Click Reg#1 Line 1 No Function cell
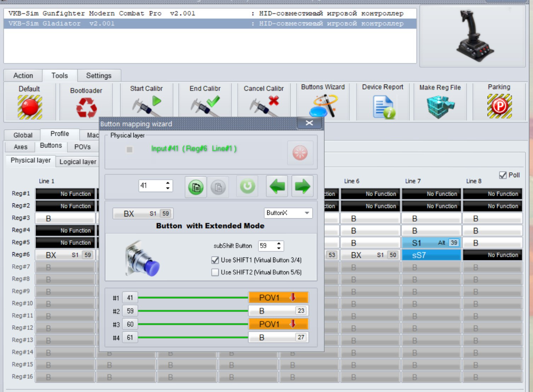This screenshot has width=533, height=392. click(65, 194)
